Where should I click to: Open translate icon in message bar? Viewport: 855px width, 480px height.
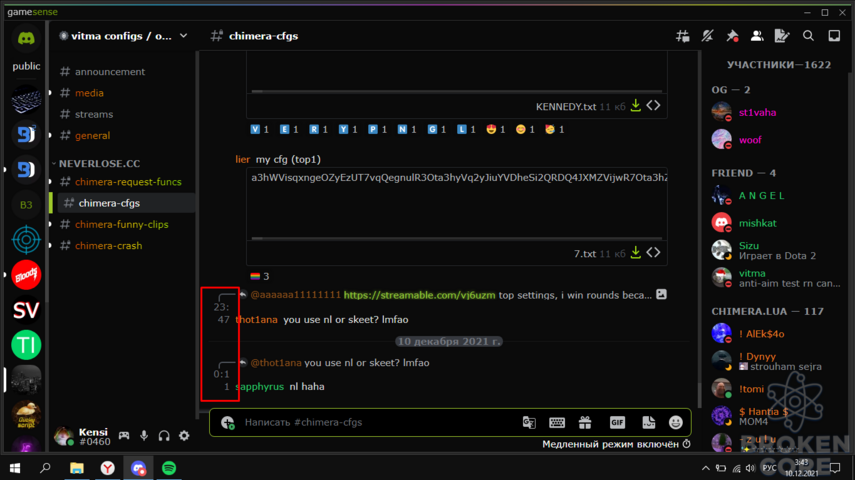(529, 422)
